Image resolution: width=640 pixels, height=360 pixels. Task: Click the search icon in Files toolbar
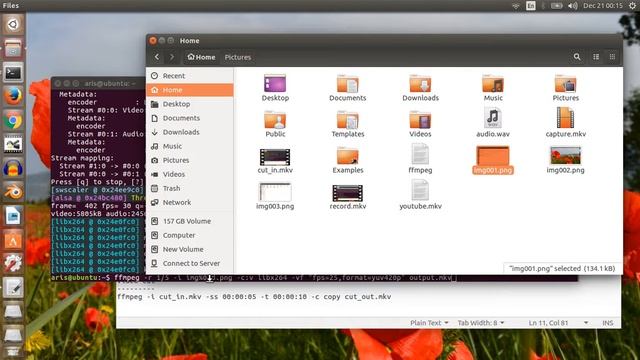(577, 57)
